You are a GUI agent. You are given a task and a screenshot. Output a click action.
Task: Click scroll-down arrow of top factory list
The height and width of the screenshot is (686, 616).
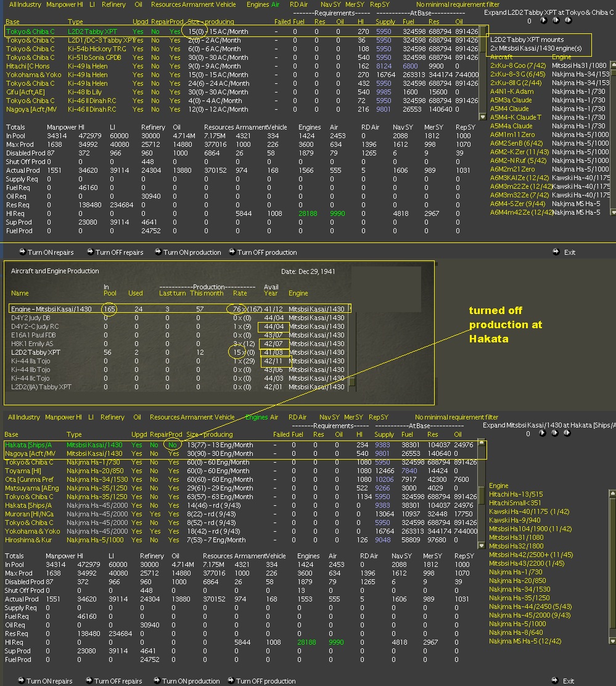coord(483,117)
